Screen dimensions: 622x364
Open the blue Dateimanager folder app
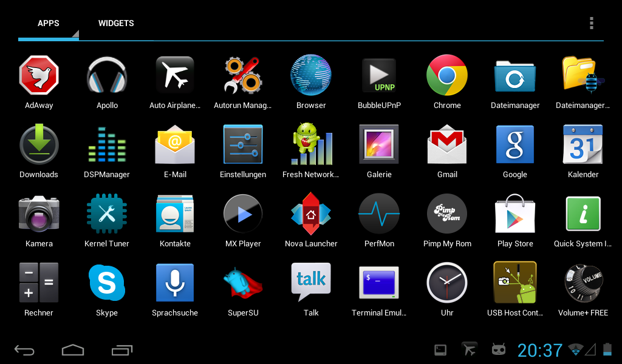click(x=515, y=77)
